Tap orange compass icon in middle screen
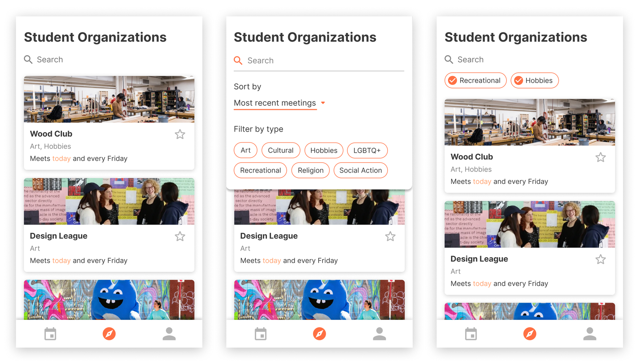The width and height of the screenshot is (639, 364). point(319,334)
